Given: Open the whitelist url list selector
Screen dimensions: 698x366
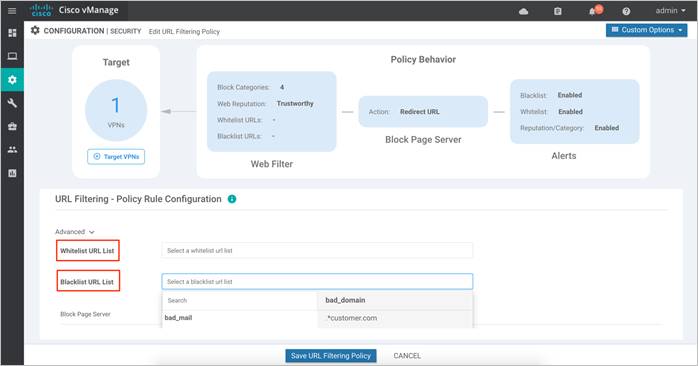Looking at the screenshot, I should tap(317, 251).
